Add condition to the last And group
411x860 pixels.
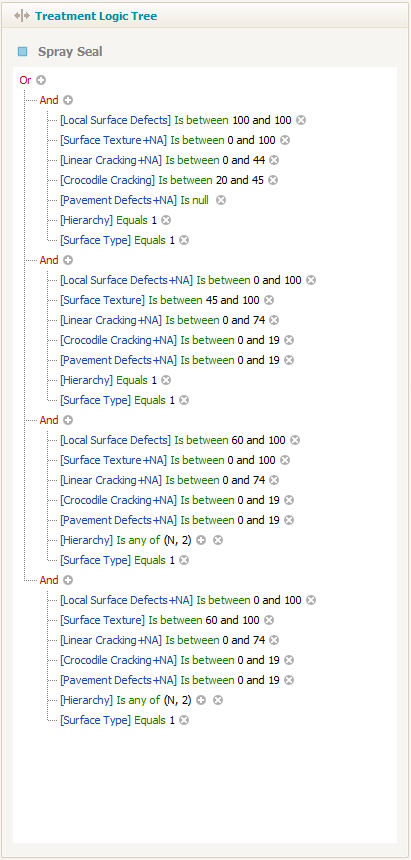tap(68, 580)
